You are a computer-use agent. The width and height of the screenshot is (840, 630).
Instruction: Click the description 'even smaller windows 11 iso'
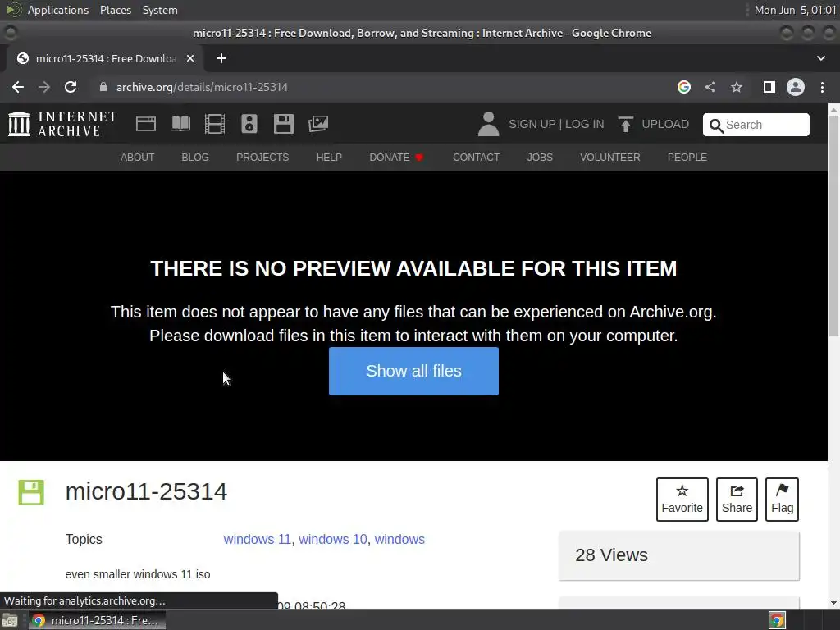138,574
